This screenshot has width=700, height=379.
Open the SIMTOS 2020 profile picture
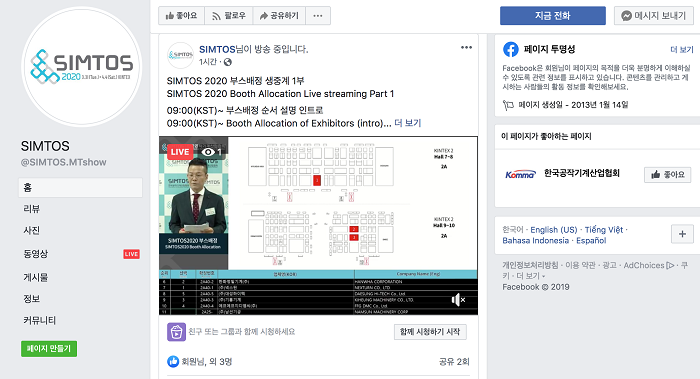click(x=82, y=67)
